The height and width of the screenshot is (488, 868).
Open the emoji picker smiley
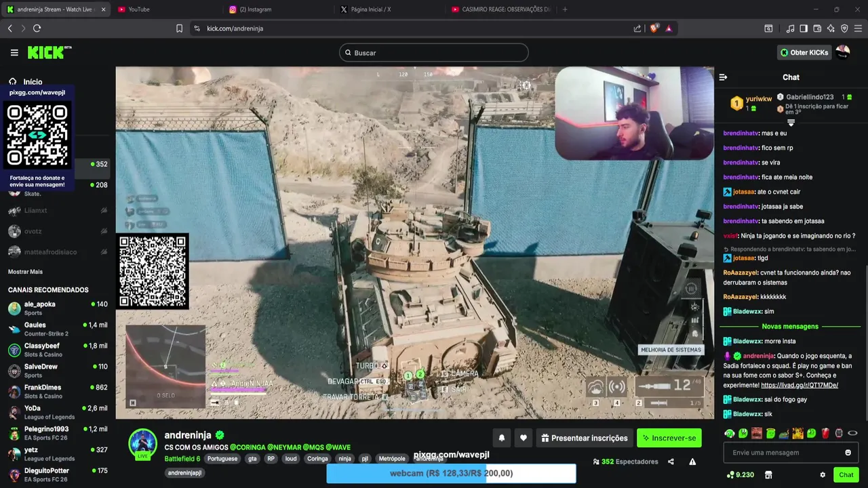[x=848, y=453]
